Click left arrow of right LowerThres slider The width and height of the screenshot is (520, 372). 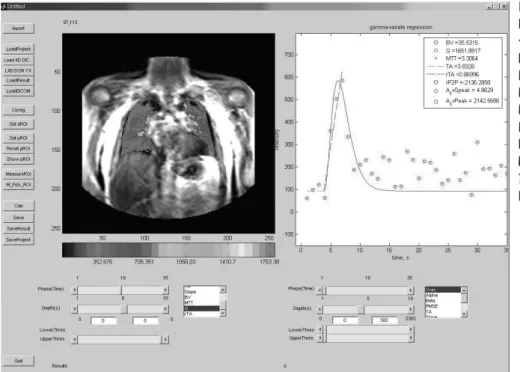[x=320, y=329]
